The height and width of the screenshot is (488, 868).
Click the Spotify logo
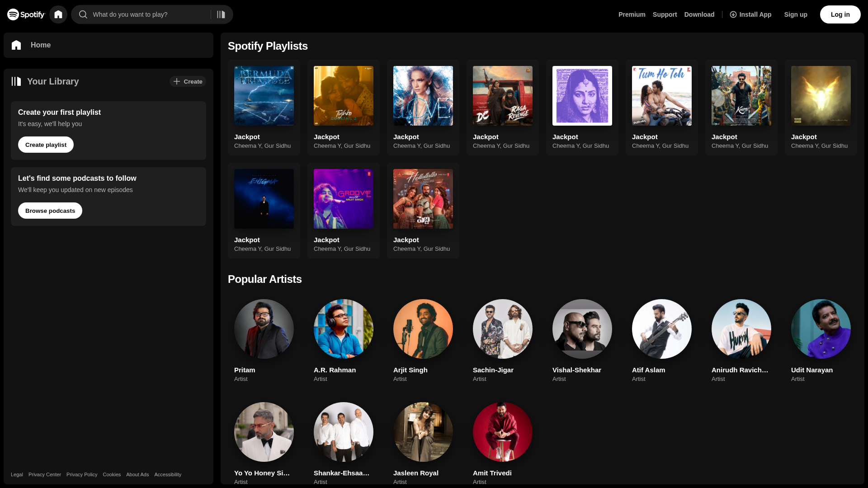coord(26,14)
